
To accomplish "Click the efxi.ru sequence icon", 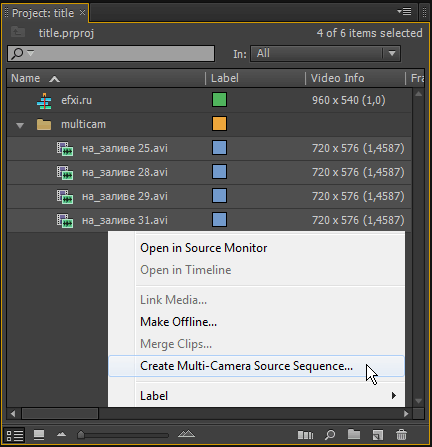I will 44,101.
